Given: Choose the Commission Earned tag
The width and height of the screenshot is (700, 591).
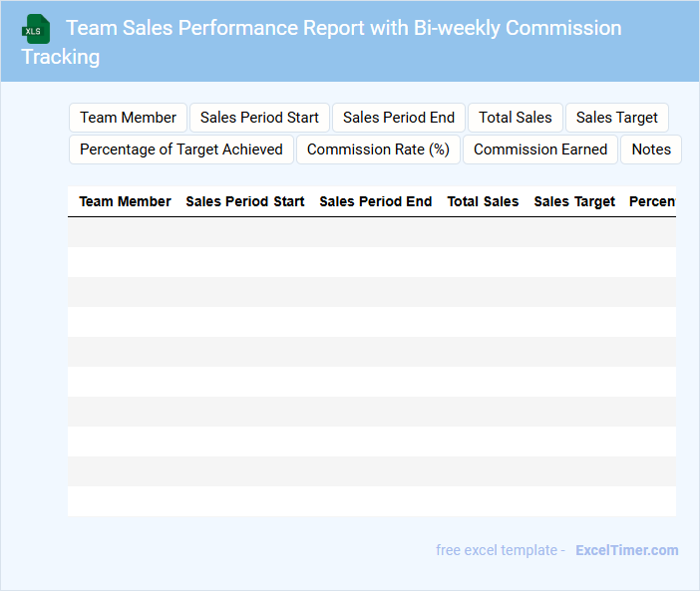Looking at the screenshot, I should (539, 149).
